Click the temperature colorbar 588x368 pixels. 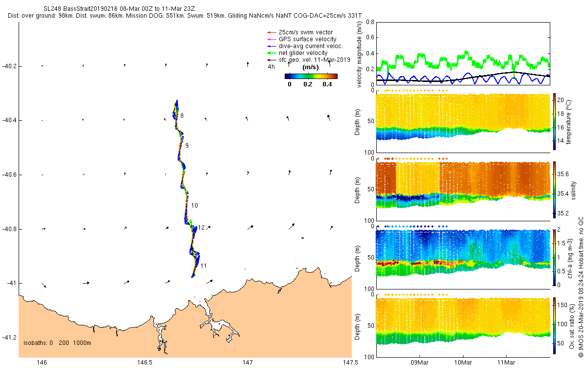tap(554, 121)
